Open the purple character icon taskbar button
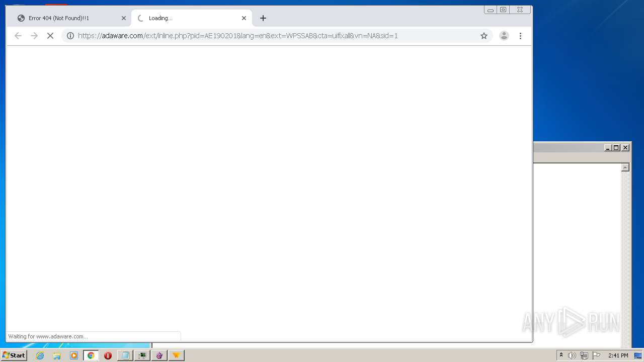 pyautogui.click(x=159, y=355)
